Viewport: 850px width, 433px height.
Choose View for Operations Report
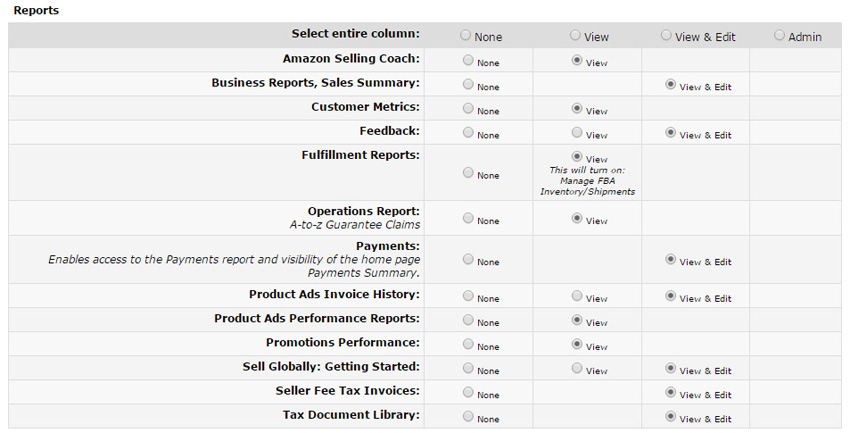[x=577, y=219]
